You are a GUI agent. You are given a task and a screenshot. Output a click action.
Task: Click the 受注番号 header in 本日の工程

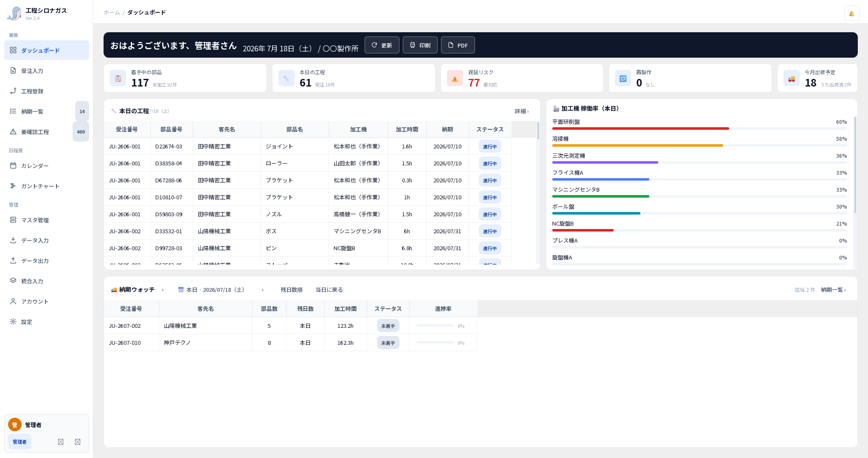tap(127, 129)
